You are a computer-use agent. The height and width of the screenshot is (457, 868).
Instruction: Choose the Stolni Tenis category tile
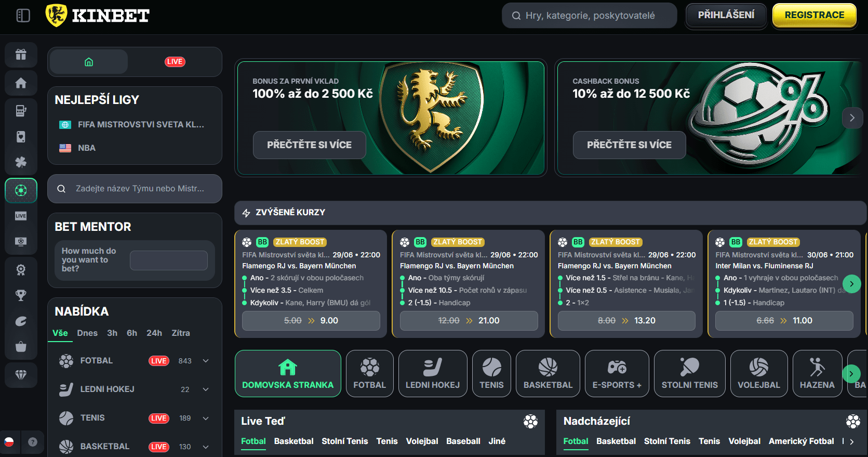tap(689, 374)
